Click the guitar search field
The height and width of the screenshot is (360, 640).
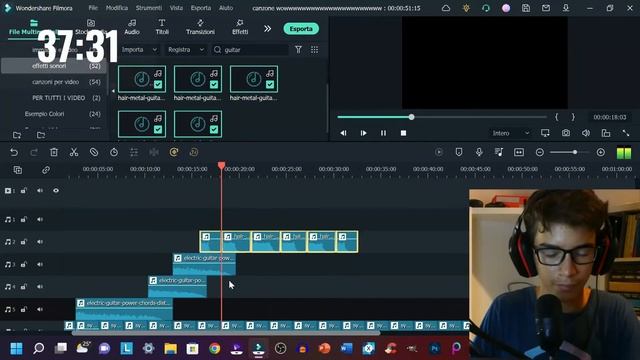(x=250, y=49)
